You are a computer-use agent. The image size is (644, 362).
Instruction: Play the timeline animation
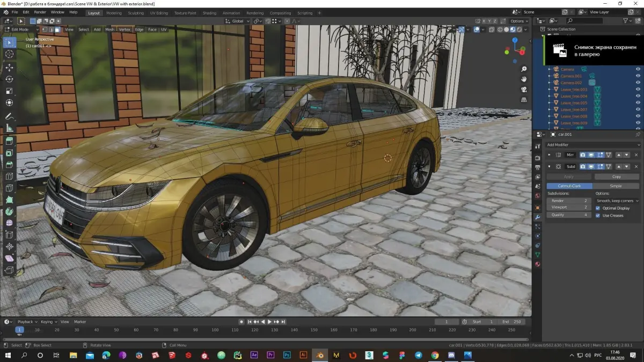click(269, 322)
